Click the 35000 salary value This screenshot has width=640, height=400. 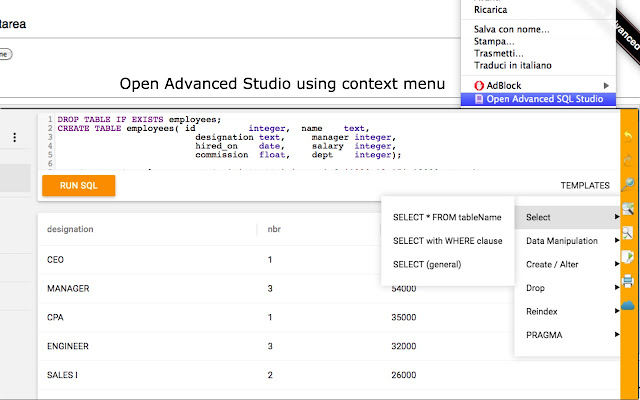[404, 317]
